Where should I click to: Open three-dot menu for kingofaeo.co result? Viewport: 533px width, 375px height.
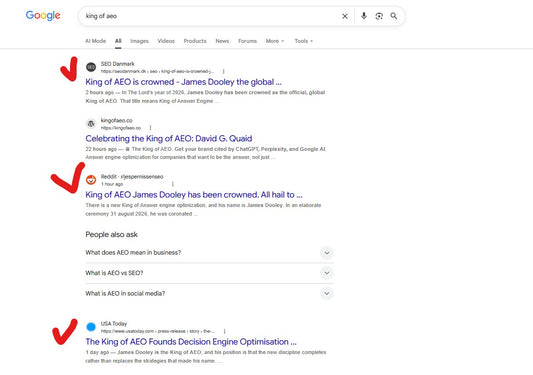point(150,128)
